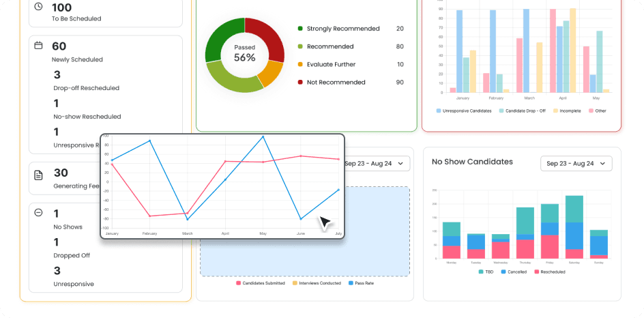Toggle the Candidates Submitted legend series

click(x=261, y=283)
